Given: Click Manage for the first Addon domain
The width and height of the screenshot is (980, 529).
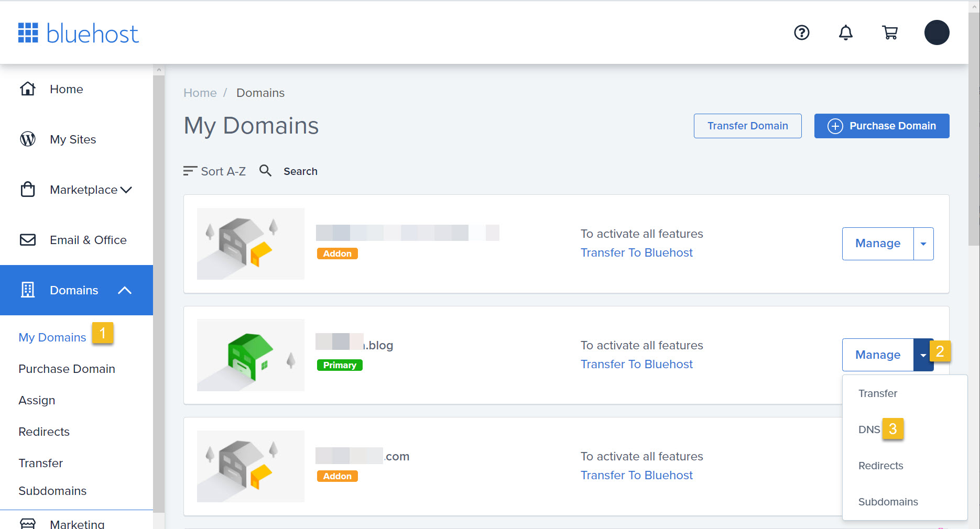Looking at the screenshot, I should 878,244.
